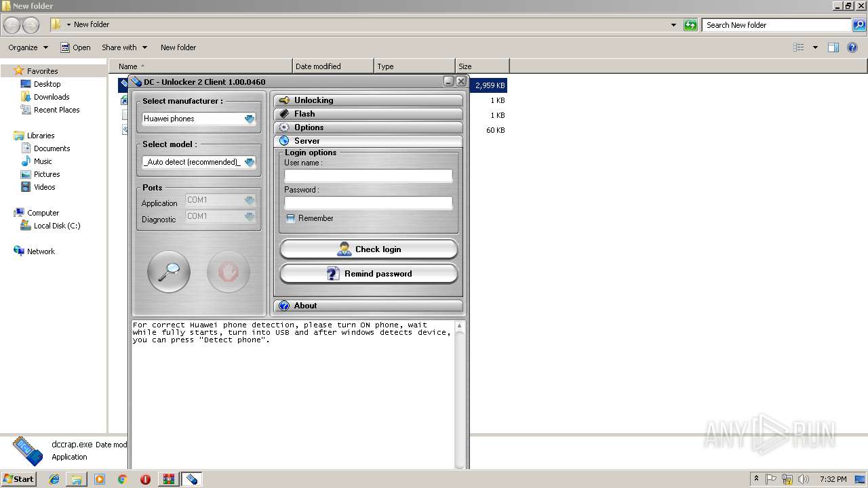The height and width of the screenshot is (488, 868).
Task: Sort by Date modified column
Action: [333, 66]
